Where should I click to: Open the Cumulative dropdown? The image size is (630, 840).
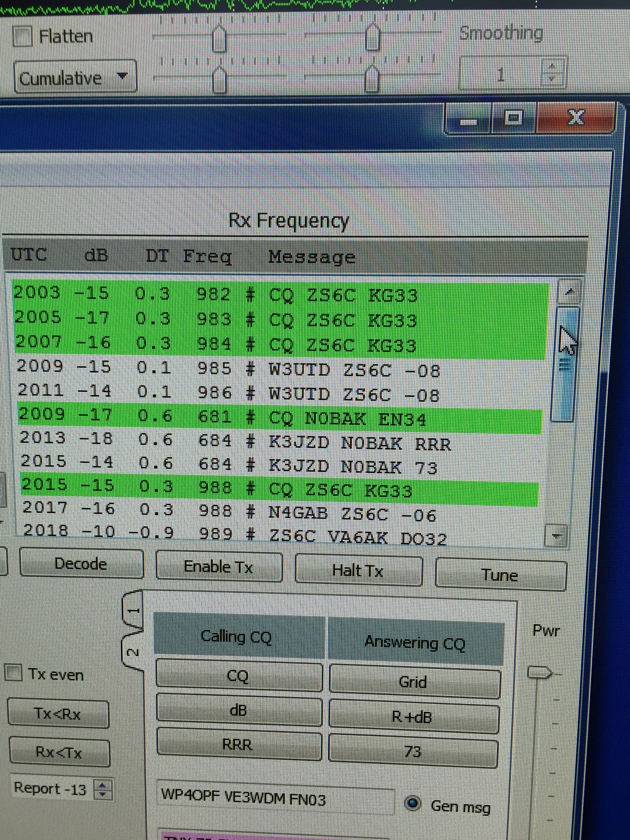75,77
